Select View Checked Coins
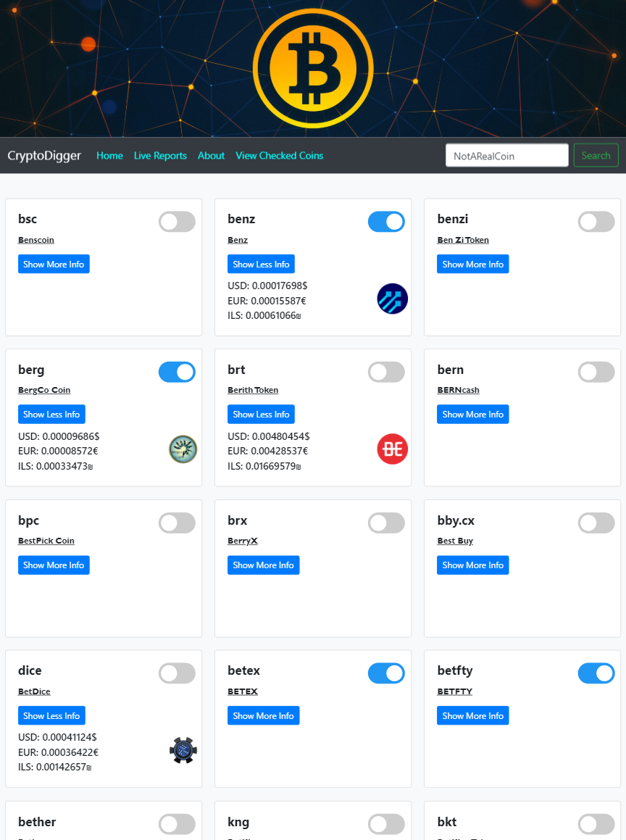This screenshot has width=626, height=840. point(280,155)
